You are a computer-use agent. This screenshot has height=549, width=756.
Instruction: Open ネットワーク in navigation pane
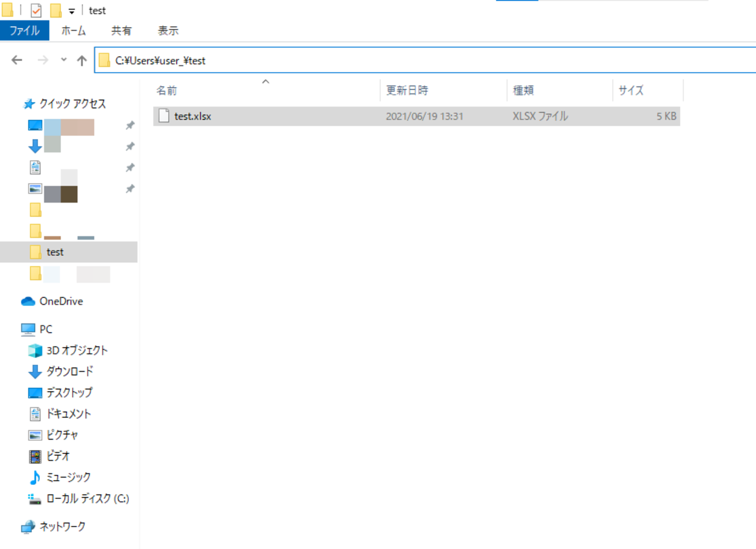(x=62, y=527)
